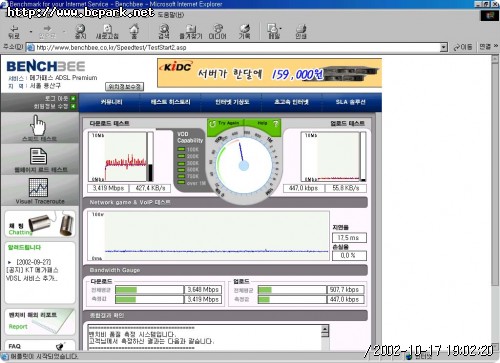Click the speedometer gauge dial

[x=244, y=165]
